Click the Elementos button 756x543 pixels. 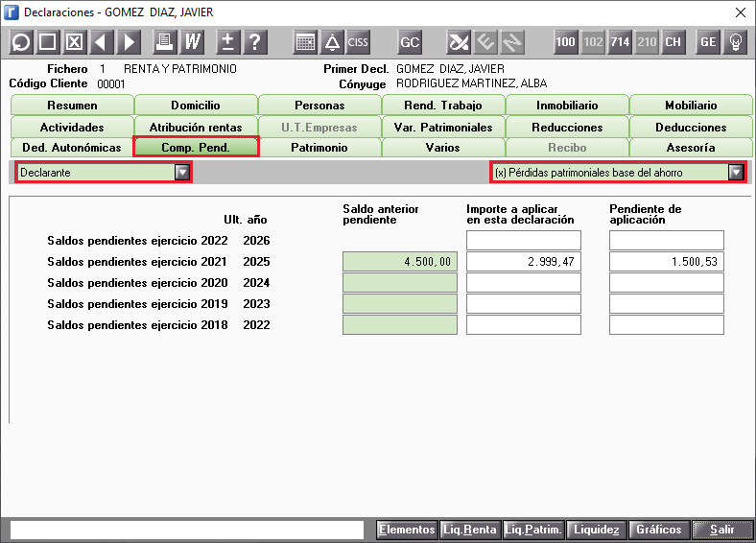coord(407,530)
